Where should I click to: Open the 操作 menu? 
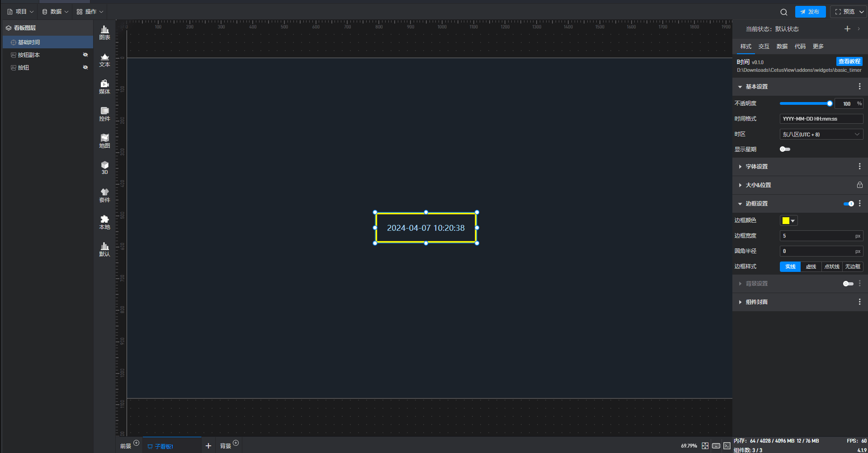tap(90, 12)
